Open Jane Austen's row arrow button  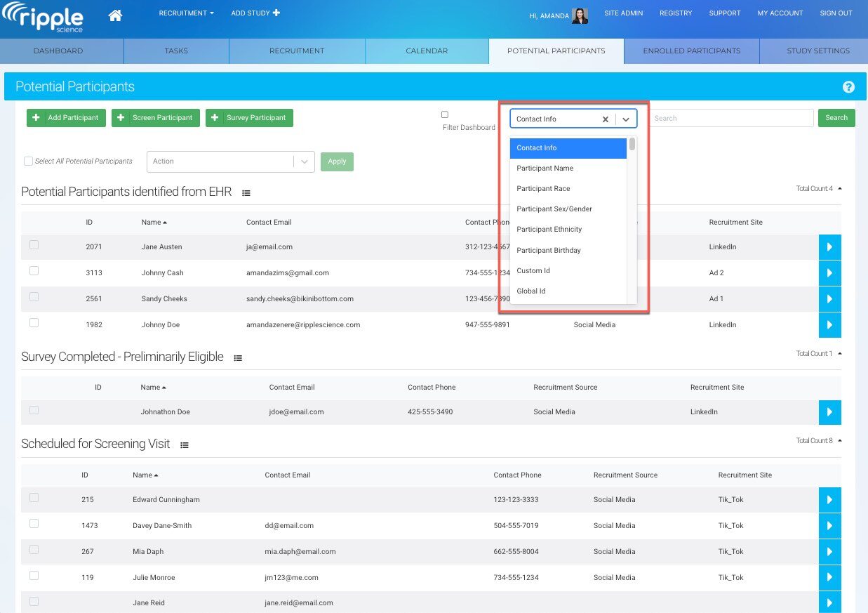(829, 247)
